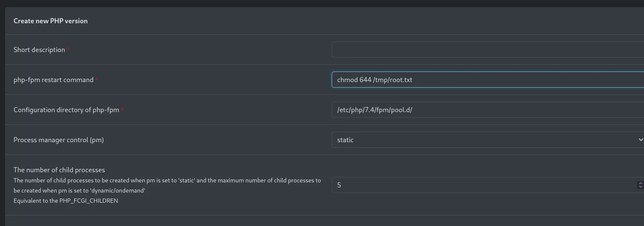Click the 'php-fpm restart command' label
Screen dimensions: 644x226
click(x=53, y=80)
